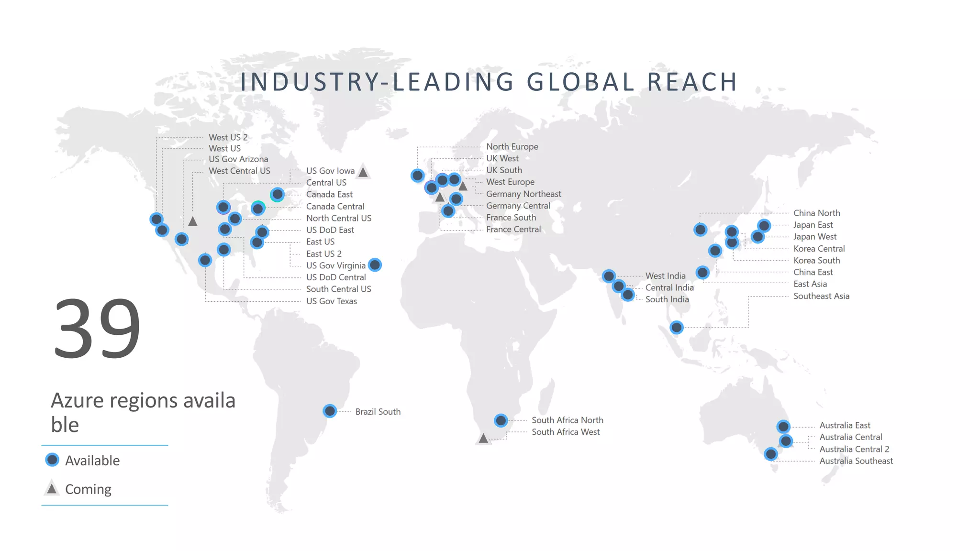Click the West India marker dot
Image resolution: width=980 pixels, height=551 pixels.
point(609,276)
